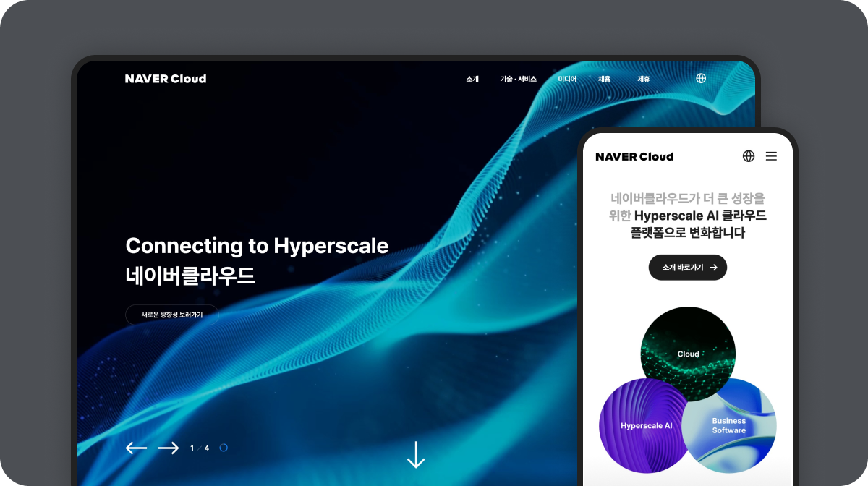The width and height of the screenshot is (868, 486).
Task: Click the 네이버클라우드 hero title text
Action: (x=190, y=276)
